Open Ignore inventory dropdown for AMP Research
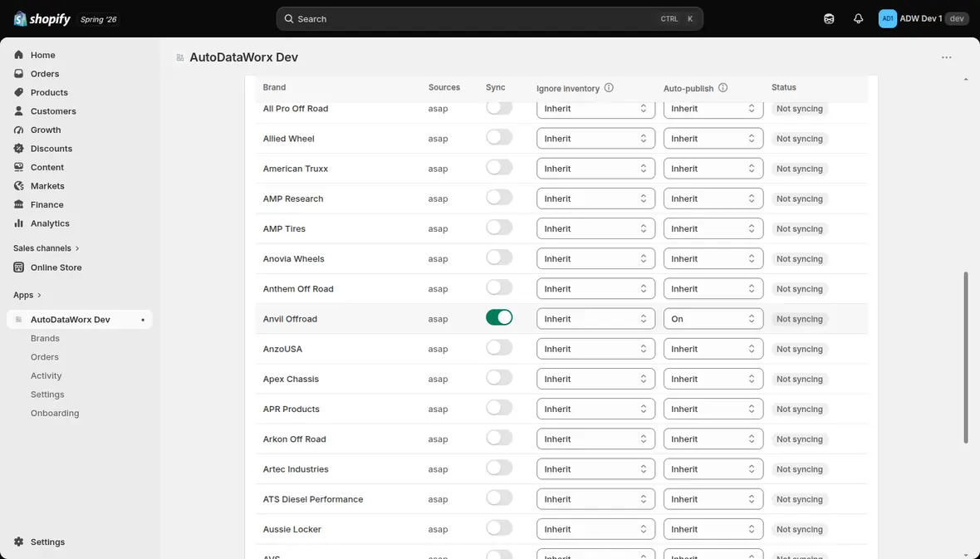Viewport: 980px width, 559px height. 595,199
